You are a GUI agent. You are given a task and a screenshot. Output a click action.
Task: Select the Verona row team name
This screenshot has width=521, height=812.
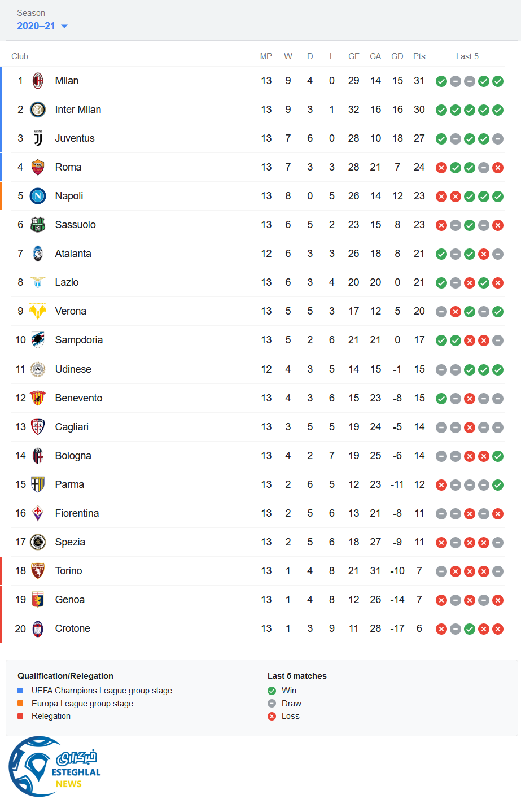tap(71, 311)
